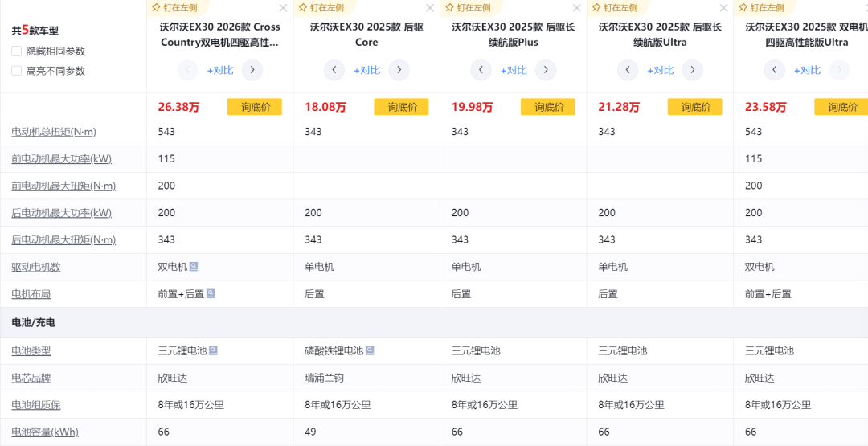Move the 后驱Core column right
Screen dimensions: 868x446
point(399,70)
